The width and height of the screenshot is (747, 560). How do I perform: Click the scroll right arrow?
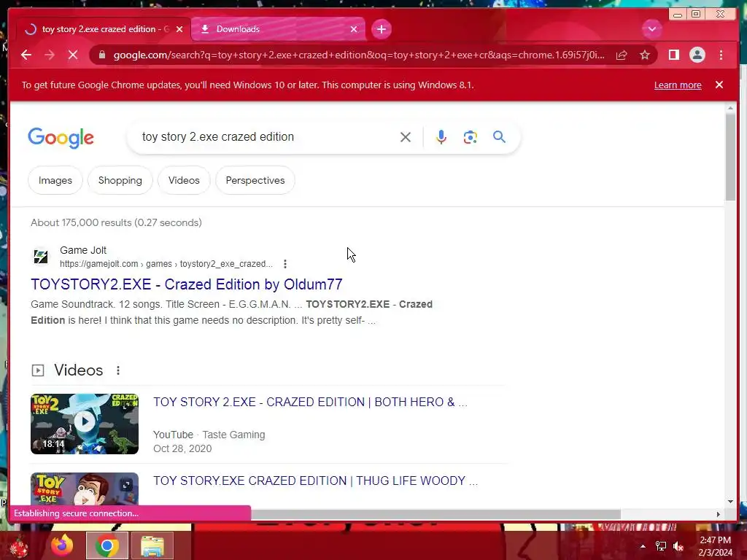pos(719,514)
